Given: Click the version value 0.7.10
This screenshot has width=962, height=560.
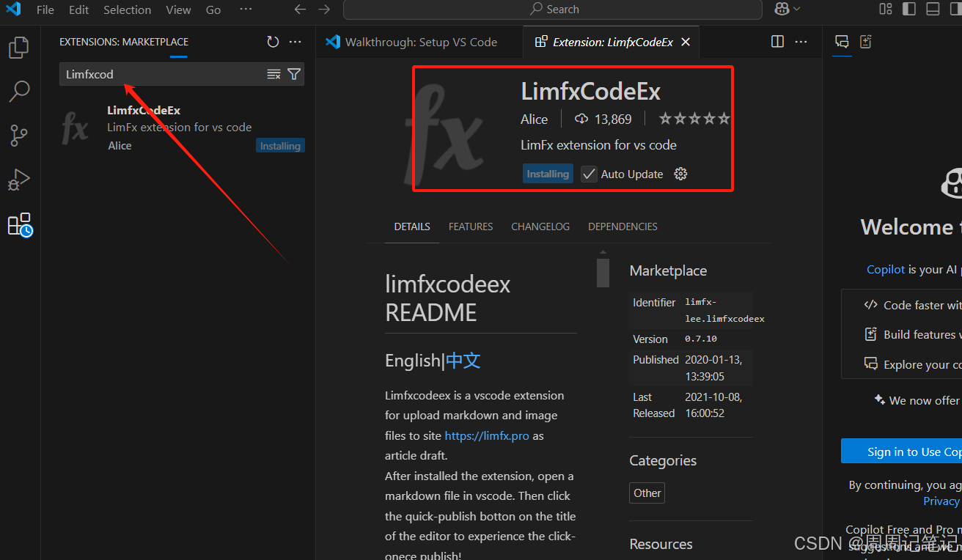Looking at the screenshot, I should coord(701,339).
